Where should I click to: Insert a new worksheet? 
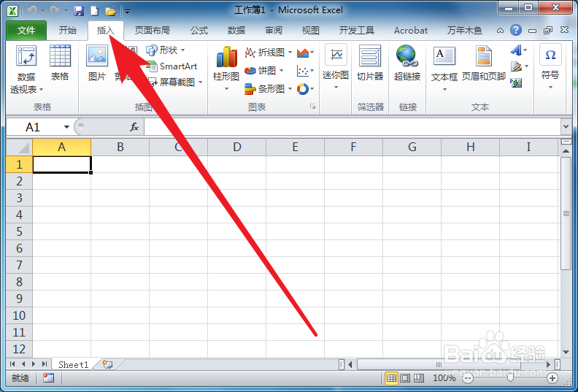[x=107, y=364]
